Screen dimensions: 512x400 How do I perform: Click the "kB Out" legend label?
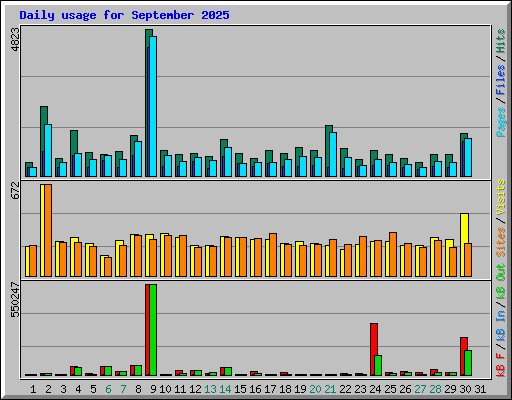501,281
